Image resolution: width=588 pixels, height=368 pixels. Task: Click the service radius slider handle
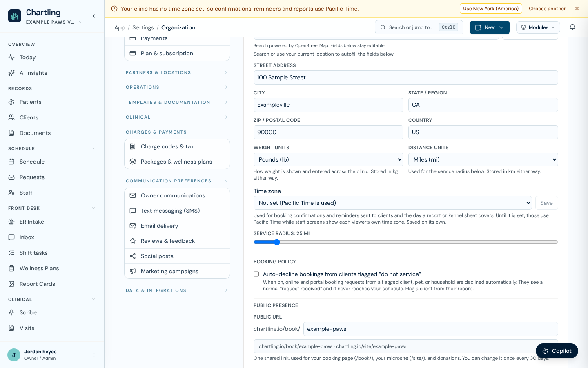point(277,242)
